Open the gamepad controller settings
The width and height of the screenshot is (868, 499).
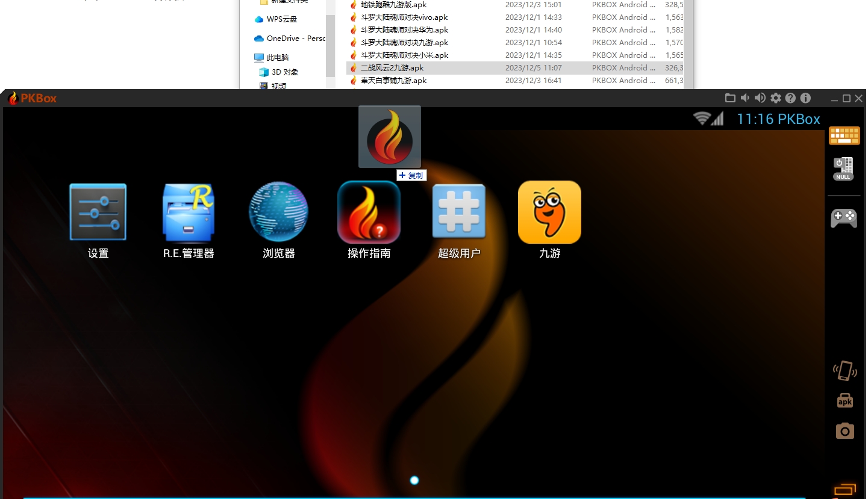[x=844, y=218]
